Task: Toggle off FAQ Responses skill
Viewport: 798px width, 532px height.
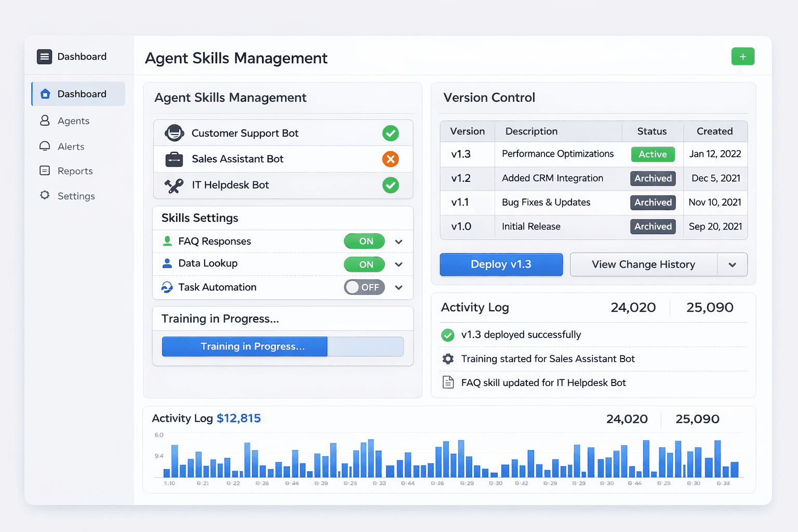Action: tap(364, 241)
